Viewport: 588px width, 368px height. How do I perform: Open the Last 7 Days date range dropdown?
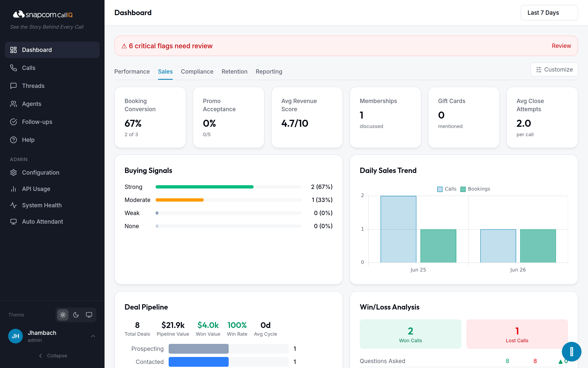(549, 13)
